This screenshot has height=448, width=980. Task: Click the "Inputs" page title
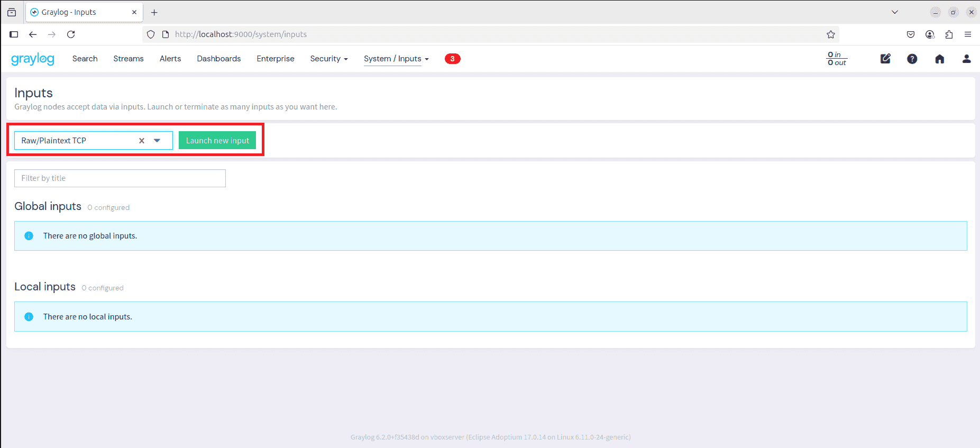pos(33,93)
